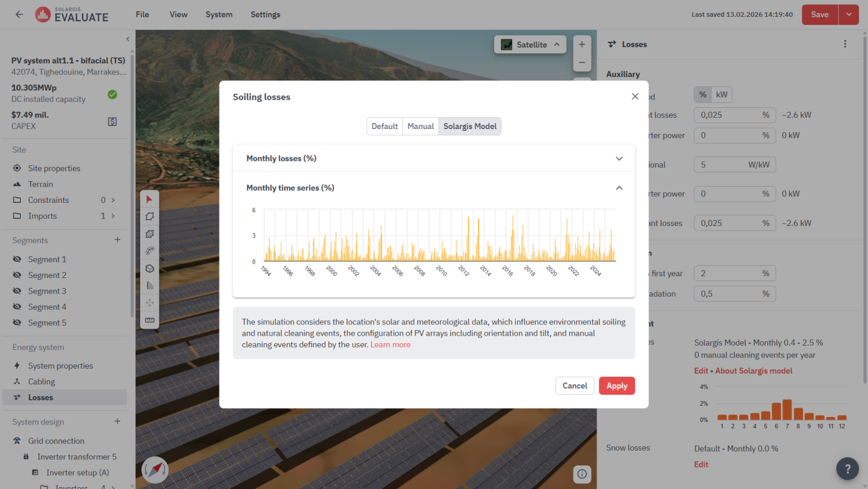The width and height of the screenshot is (868, 489).
Task: Open the System menu
Action: (x=219, y=14)
